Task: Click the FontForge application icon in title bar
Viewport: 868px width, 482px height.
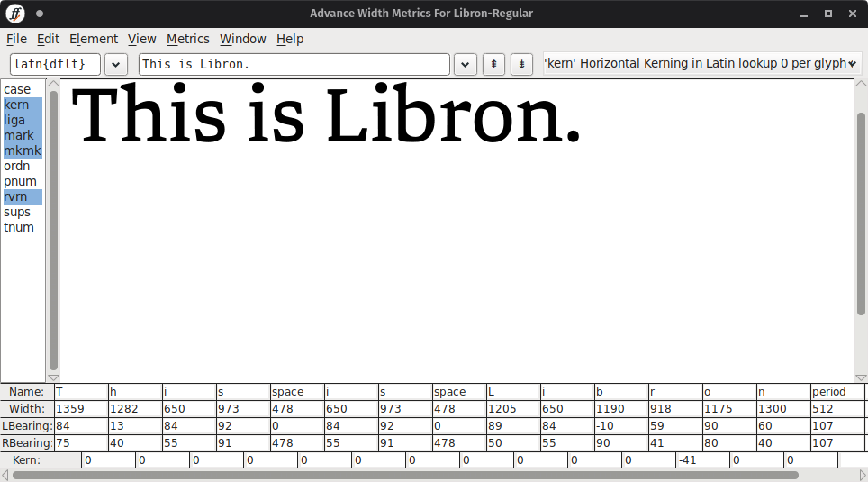Action: click(x=15, y=14)
